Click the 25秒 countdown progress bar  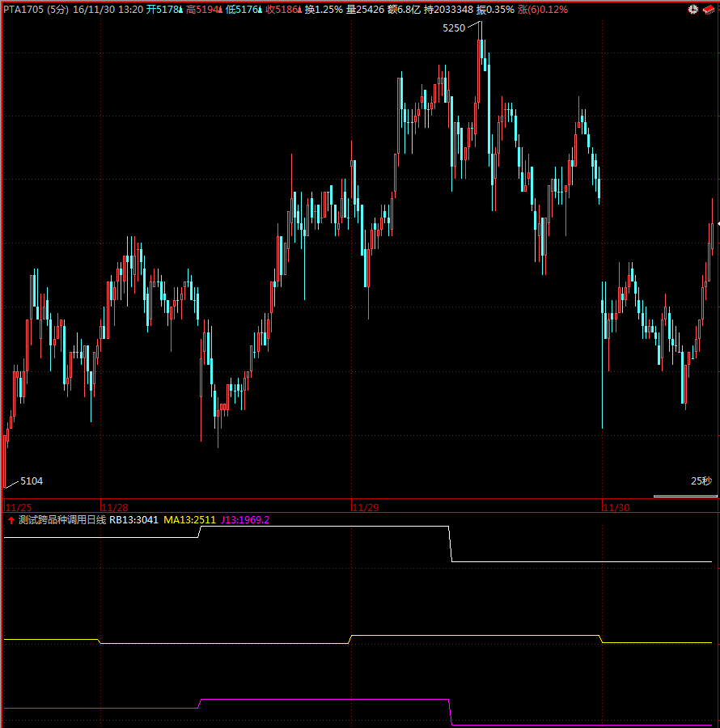click(684, 496)
